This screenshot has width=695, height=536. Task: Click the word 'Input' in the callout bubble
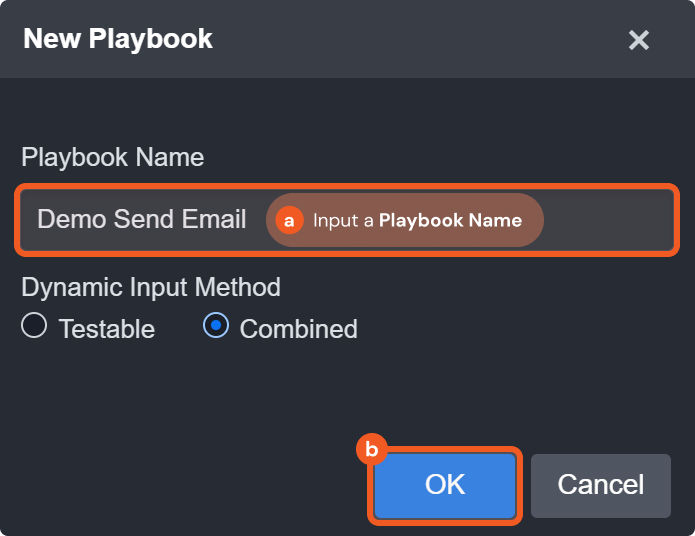pyautogui.click(x=335, y=220)
